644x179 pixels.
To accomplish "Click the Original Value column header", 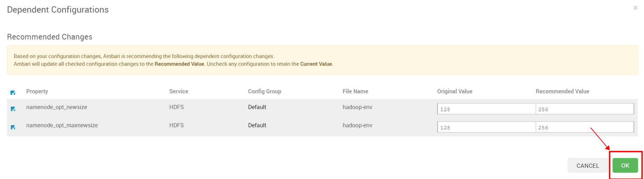I will (455, 91).
